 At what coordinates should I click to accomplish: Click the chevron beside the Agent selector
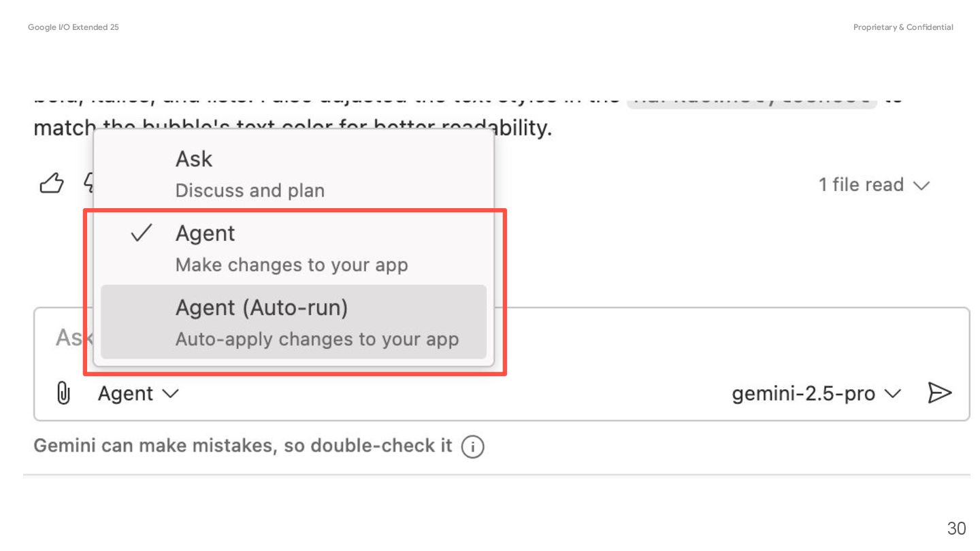point(170,394)
